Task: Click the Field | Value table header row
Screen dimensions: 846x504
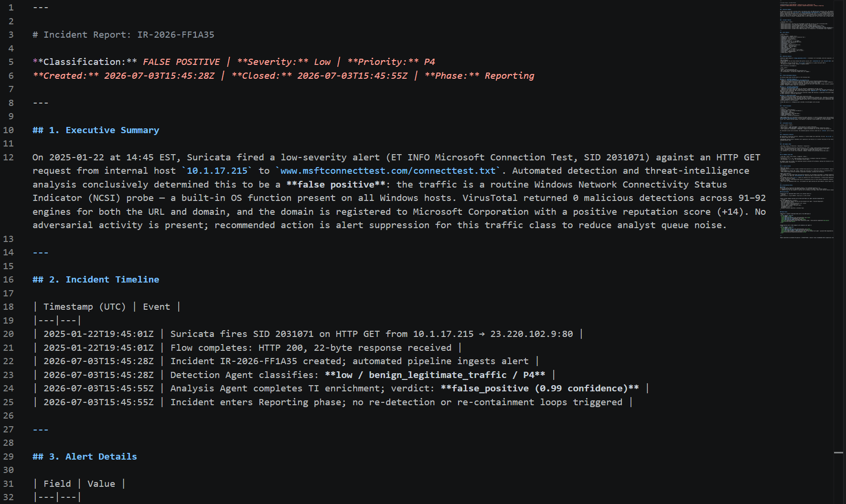Action: pos(79,483)
